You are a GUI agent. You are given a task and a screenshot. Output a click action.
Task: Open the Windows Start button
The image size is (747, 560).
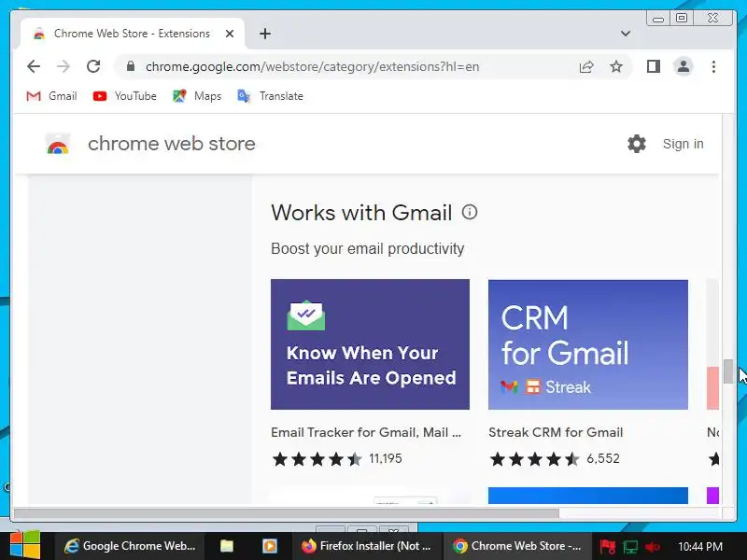(25, 546)
